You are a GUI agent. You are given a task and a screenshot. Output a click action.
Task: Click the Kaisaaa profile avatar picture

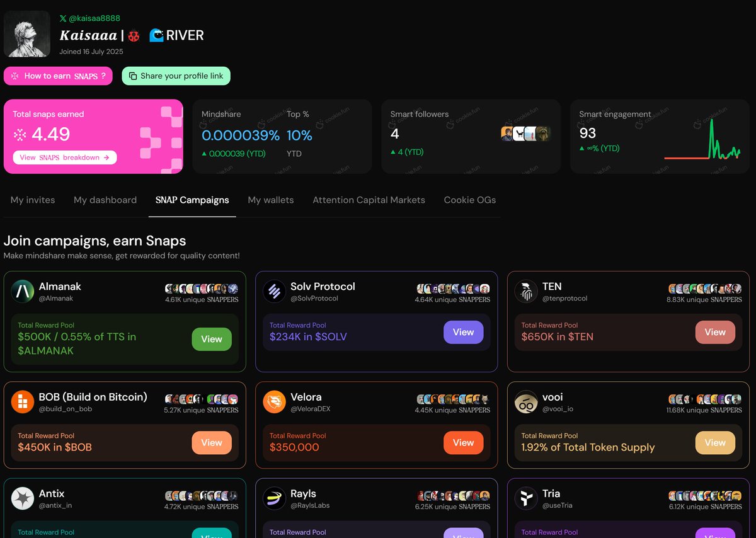(x=26, y=33)
